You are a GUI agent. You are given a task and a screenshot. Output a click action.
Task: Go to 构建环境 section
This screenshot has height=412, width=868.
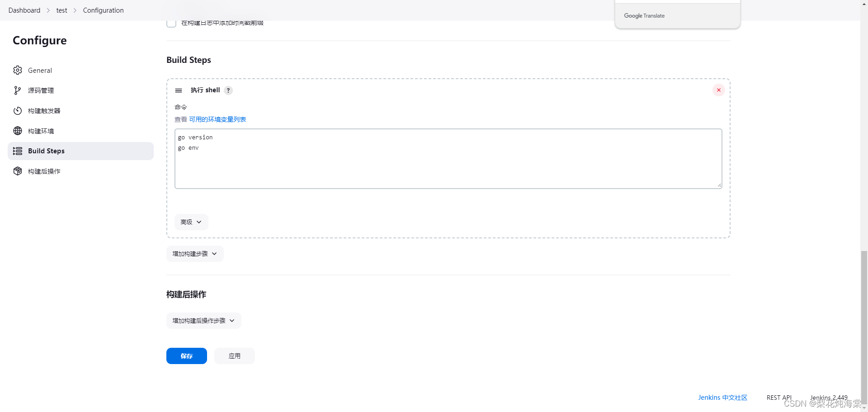point(80,131)
